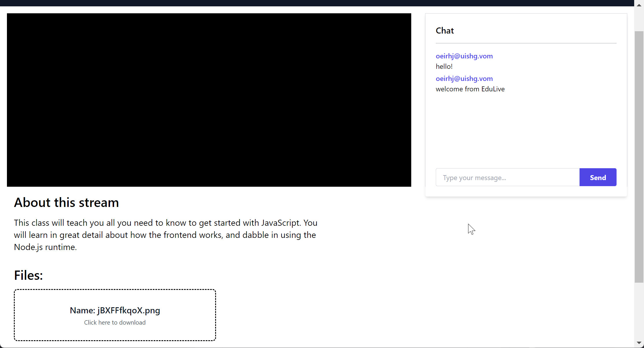The height and width of the screenshot is (348, 644).
Task: Click the username above 'welcome from EduLive'
Action: pyautogui.click(x=464, y=79)
